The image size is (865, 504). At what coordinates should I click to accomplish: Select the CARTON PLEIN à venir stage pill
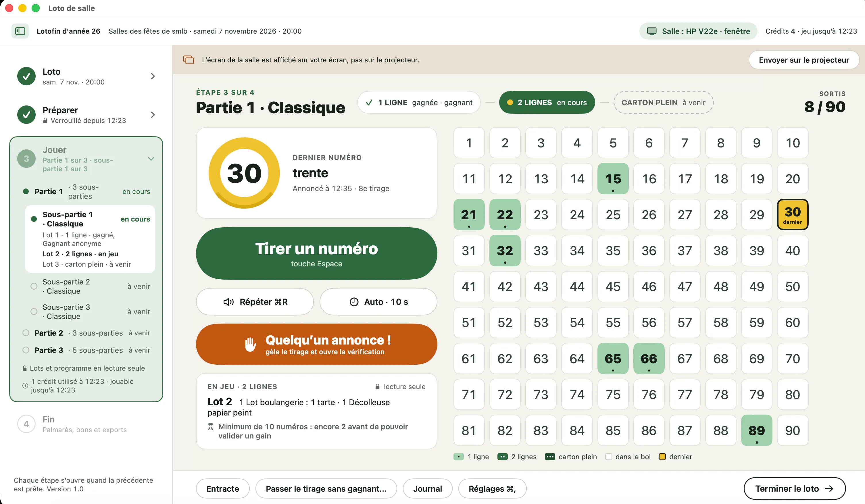pos(663,102)
